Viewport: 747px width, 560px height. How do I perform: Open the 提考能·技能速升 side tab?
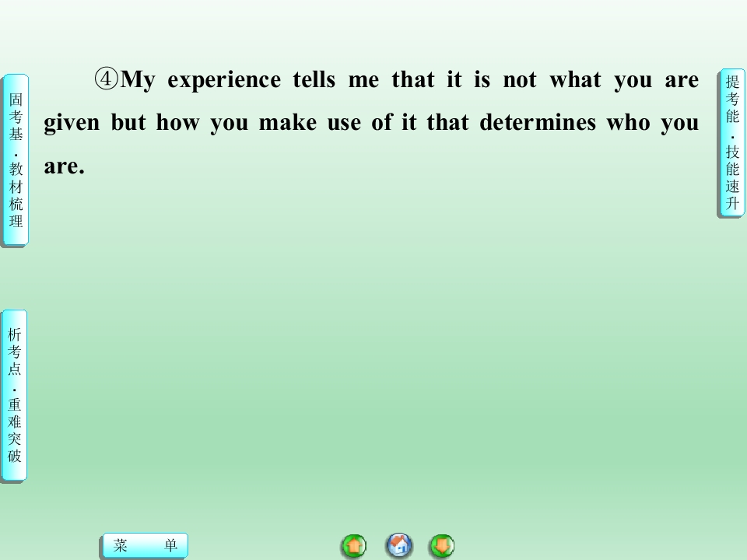click(x=731, y=143)
